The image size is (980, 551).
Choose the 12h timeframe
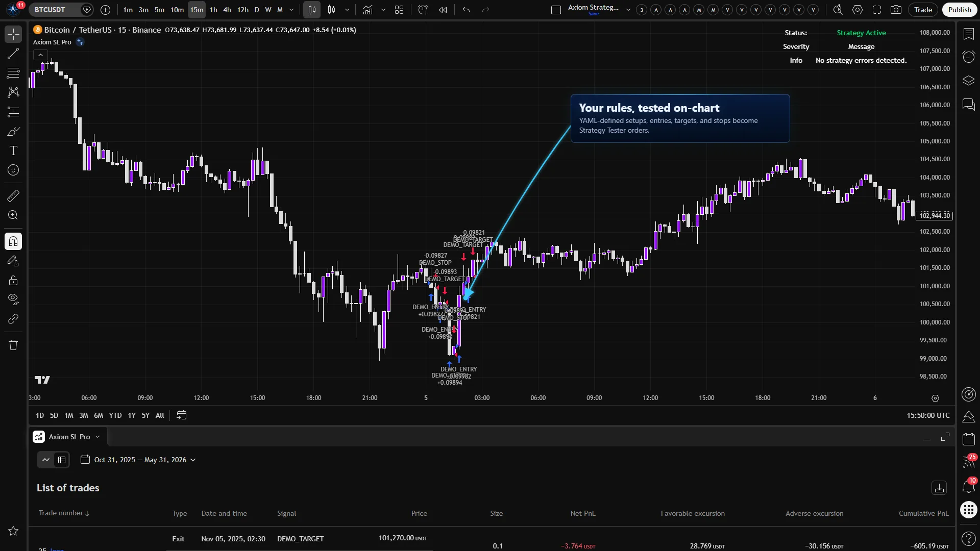click(x=243, y=10)
